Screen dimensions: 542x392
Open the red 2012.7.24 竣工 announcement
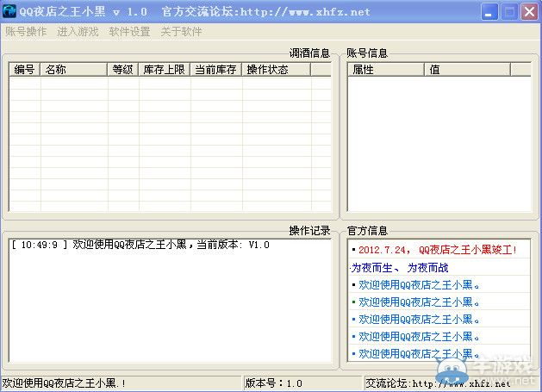438,250
